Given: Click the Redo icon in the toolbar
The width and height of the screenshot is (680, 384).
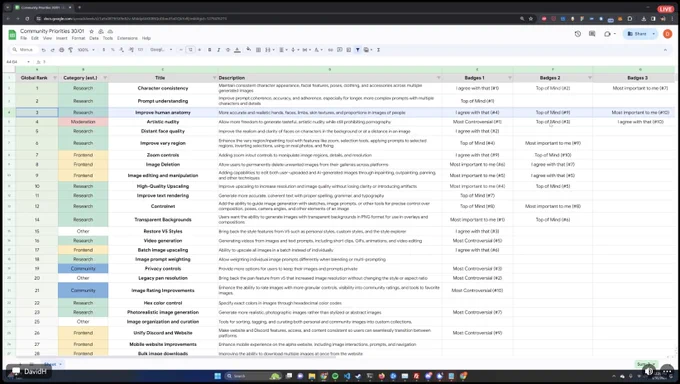Looking at the screenshot, I should point(52,50).
